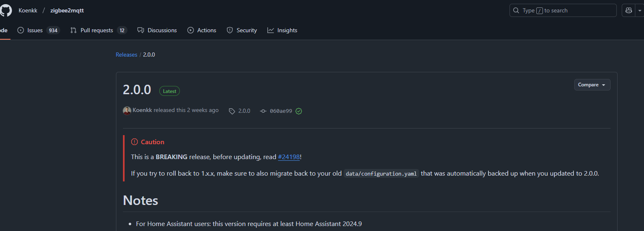Viewport: 644px width, 231px height.
Task: Click the Discussions speech bubble icon
Action: coord(141,30)
